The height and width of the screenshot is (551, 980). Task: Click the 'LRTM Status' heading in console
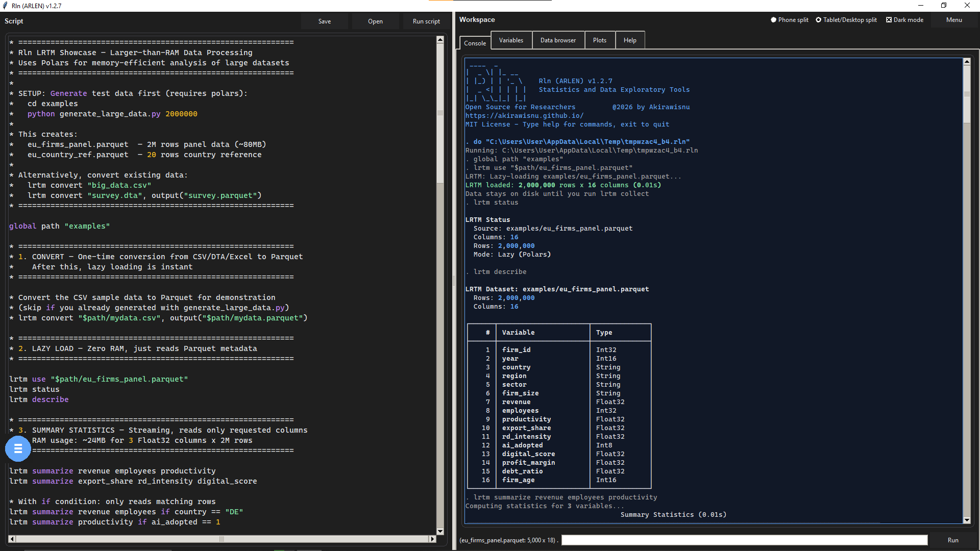pyautogui.click(x=487, y=220)
